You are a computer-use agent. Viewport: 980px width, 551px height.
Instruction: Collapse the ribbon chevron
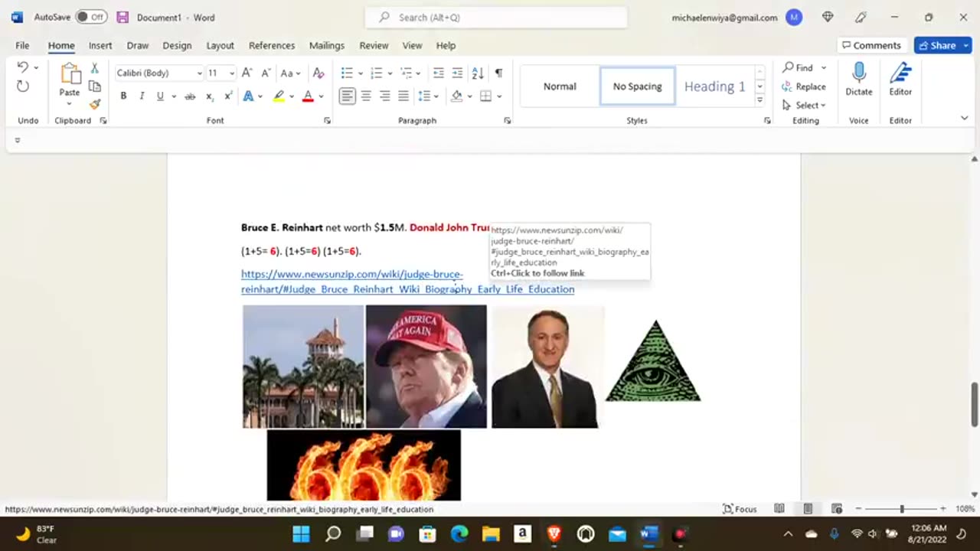964,118
